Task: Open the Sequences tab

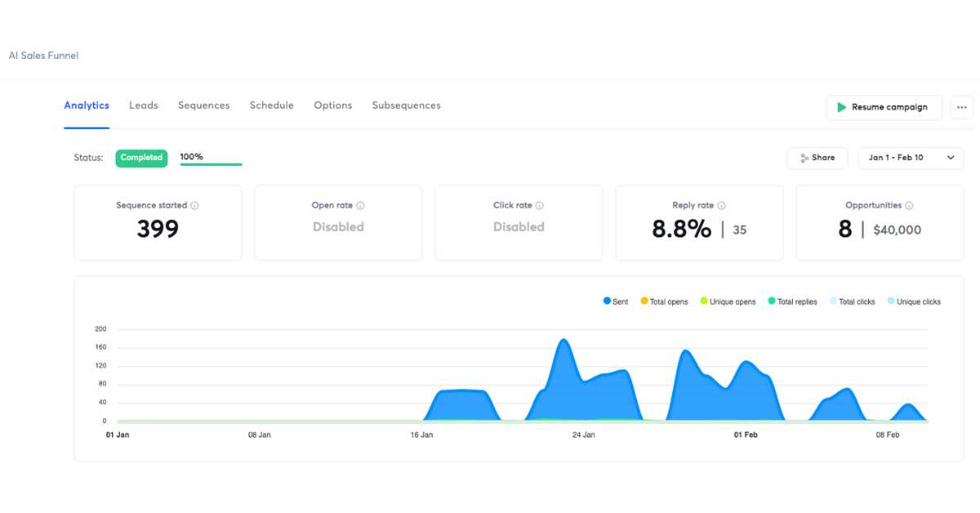Action: coord(203,105)
